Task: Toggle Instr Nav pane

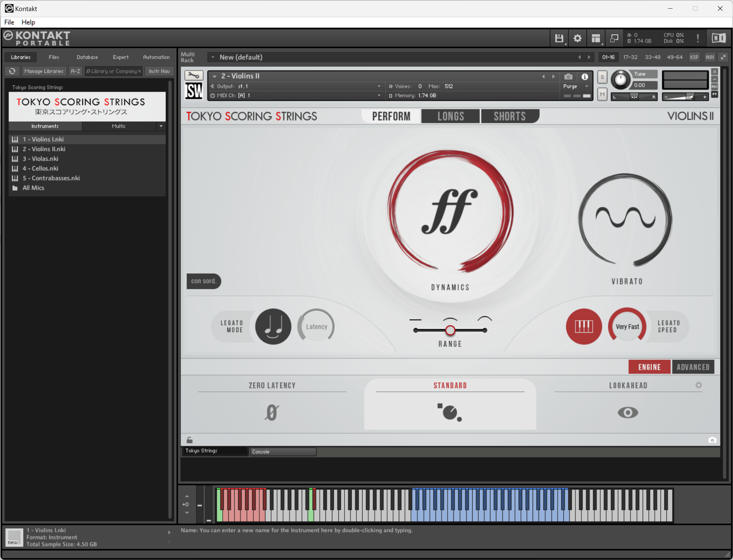Action: pos(159,71)
